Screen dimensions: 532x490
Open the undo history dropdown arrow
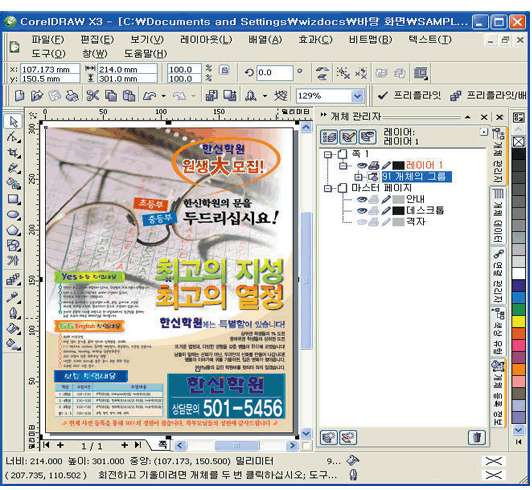tap(164, 96)
